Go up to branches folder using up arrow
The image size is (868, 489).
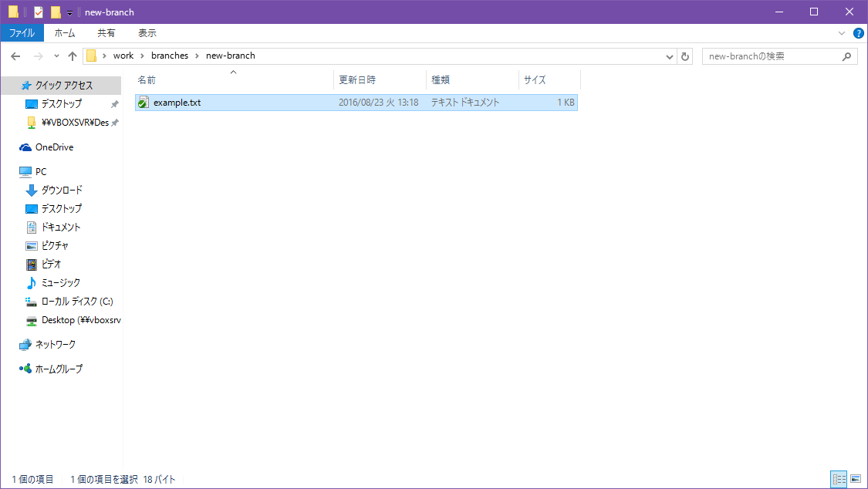73,56
